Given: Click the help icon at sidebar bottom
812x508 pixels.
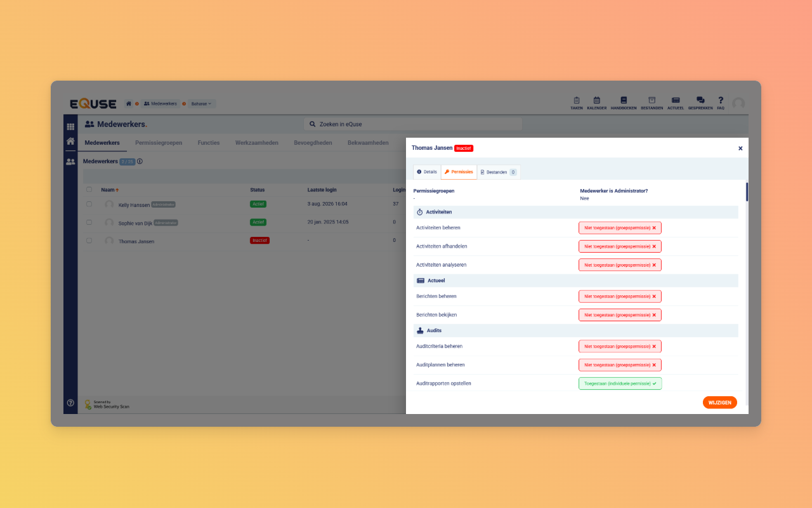Looking at the screenshot, I should pos(70,403).
